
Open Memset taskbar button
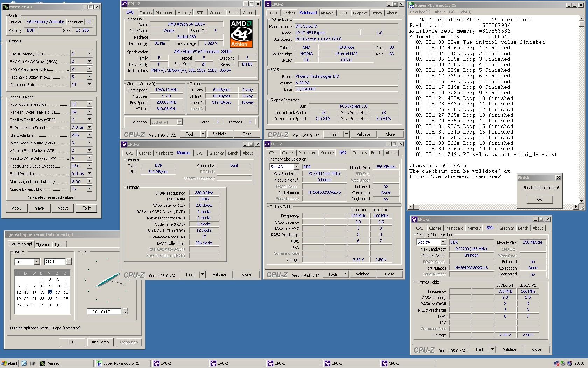66,363
